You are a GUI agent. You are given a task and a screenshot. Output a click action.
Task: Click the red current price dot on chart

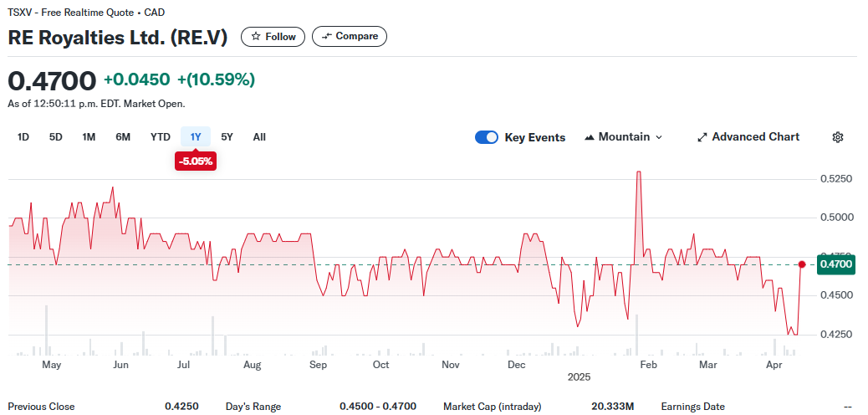pos(802,264)
